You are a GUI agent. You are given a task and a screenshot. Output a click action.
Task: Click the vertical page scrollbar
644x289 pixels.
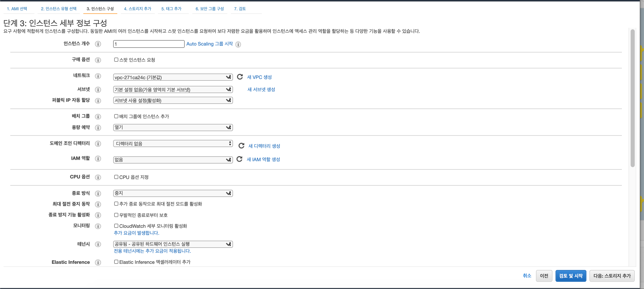tap(632, 98)
